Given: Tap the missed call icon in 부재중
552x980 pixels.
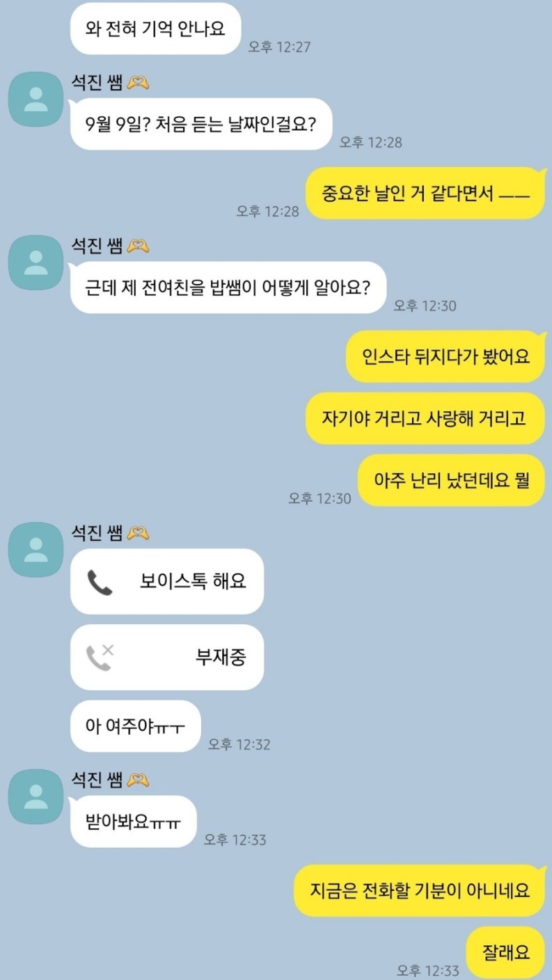Looking at the screenshot, I should pos(100,657).
